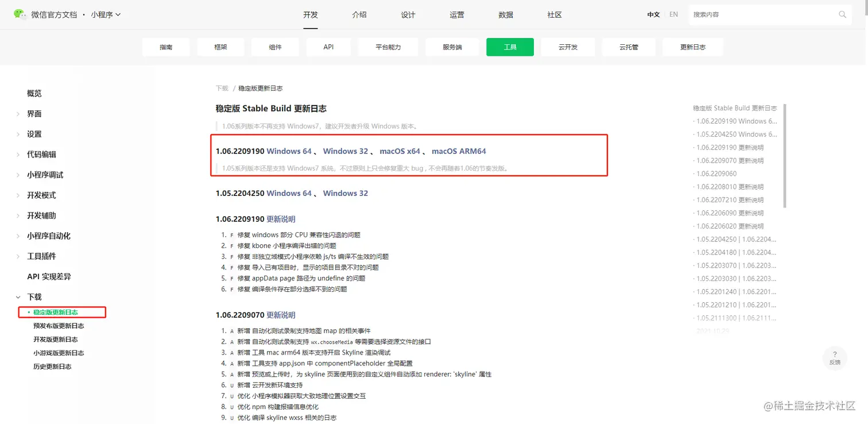868x424 pixels.
Task: Open the 更新日志 sub-navigation button
Action: 693,47
